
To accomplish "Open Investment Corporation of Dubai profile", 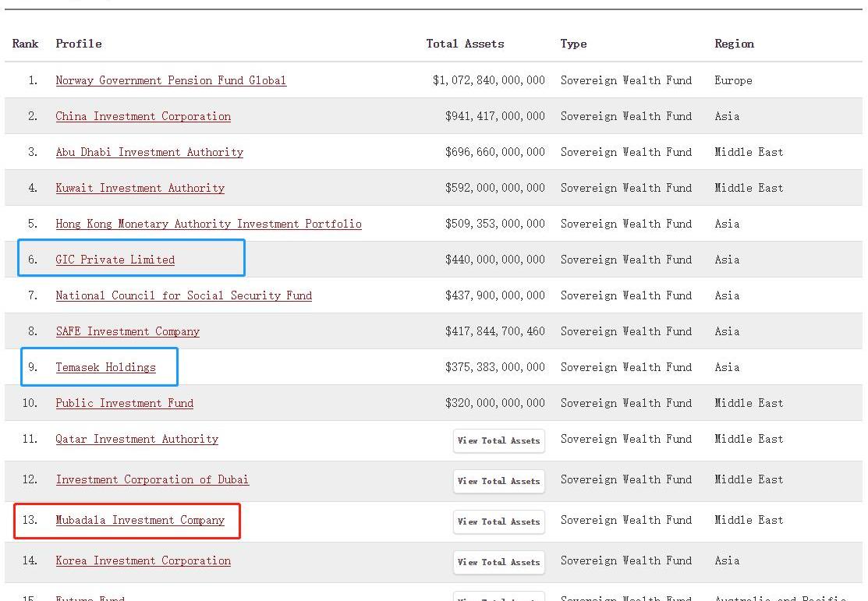I will tap(152, 480).
